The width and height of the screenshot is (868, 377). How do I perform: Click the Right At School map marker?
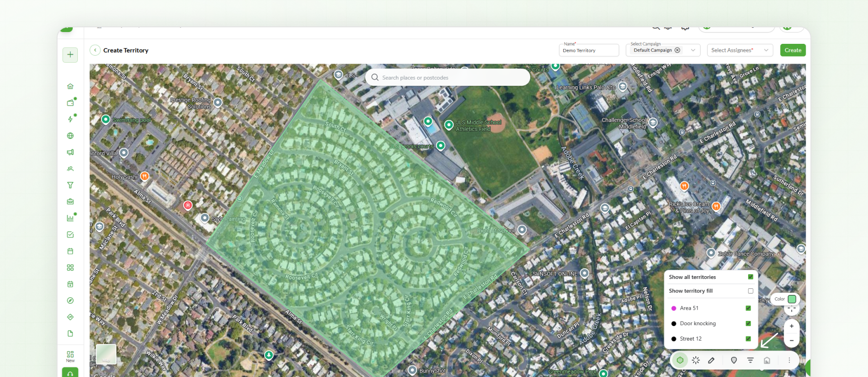pyautogui.click(x=522, y=229)
